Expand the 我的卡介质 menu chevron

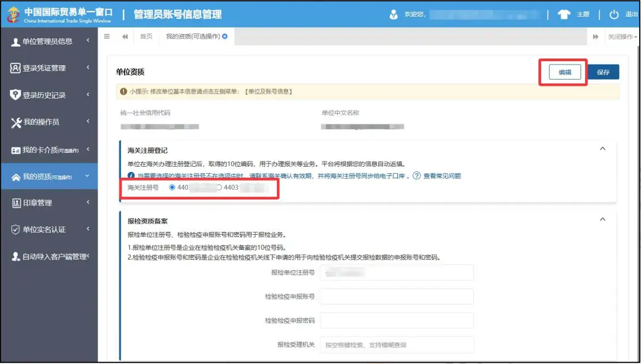click(88, 149)
